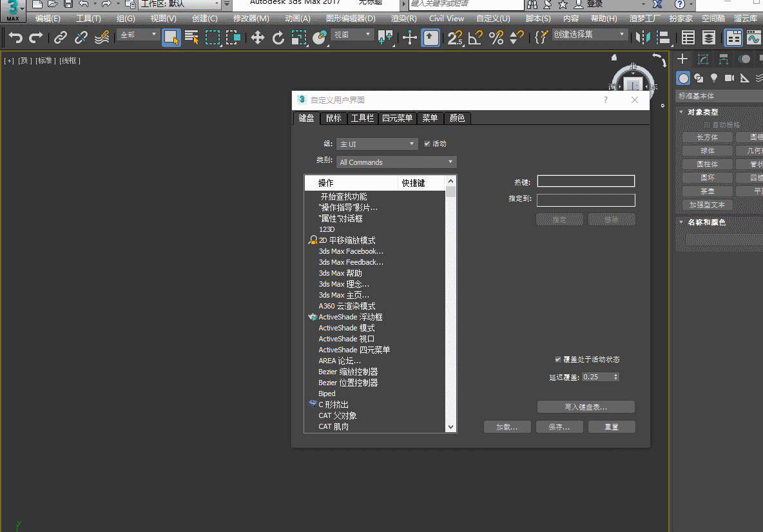
Task: Toggle the Angle Snap icon
Action: pyautogui.click(x=476, y=37)
